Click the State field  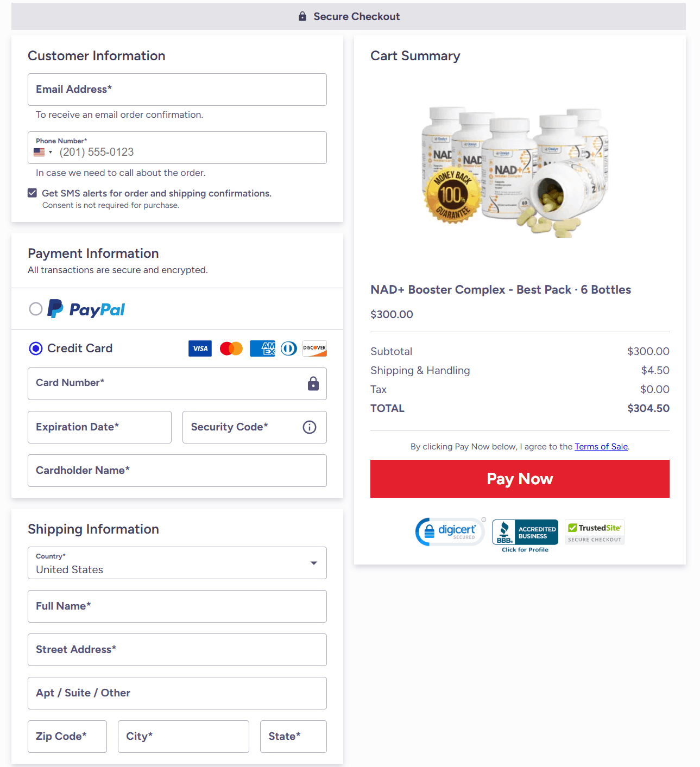coord(293,737)
